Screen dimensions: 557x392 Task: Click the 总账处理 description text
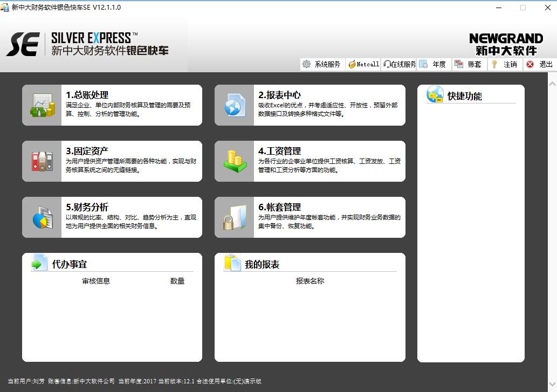128,109
